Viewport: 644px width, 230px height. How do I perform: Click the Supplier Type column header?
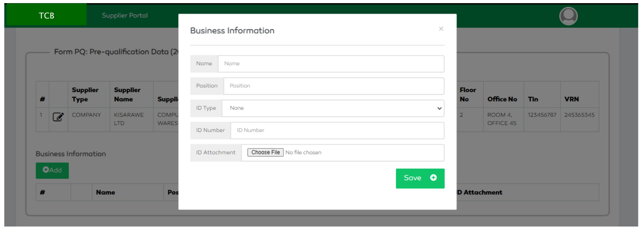(85, 95)
